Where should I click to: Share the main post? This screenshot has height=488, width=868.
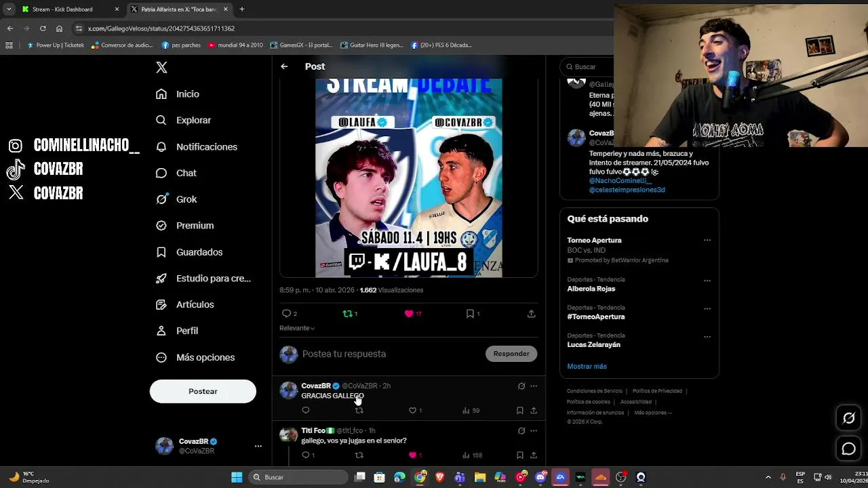531,314
